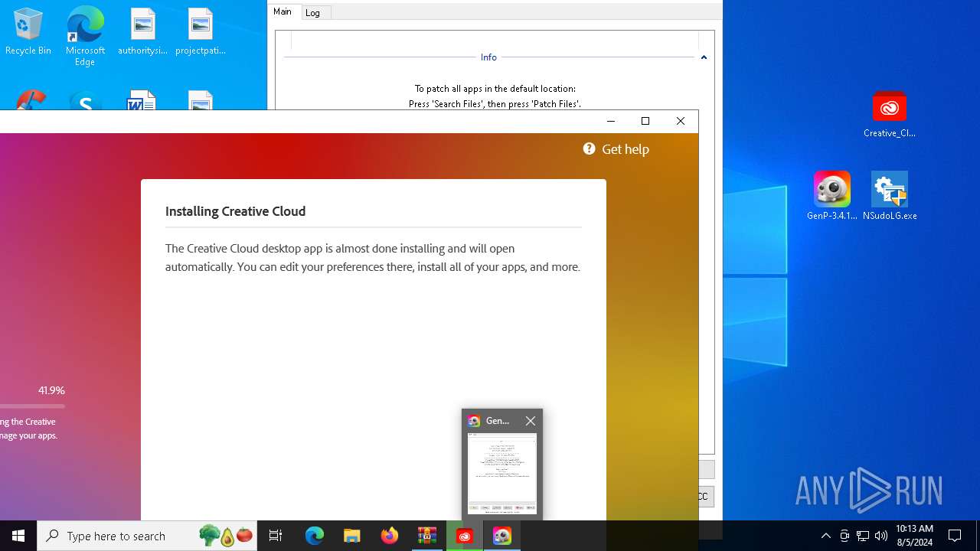Open File Explorer from the taskbar
The height and width of the screenshot is (551, 980).
(351, 536)
